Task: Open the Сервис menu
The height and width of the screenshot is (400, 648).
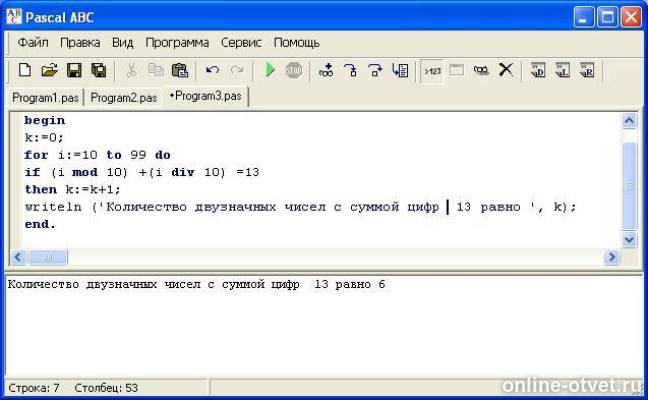Action: [x=241, y=43]
